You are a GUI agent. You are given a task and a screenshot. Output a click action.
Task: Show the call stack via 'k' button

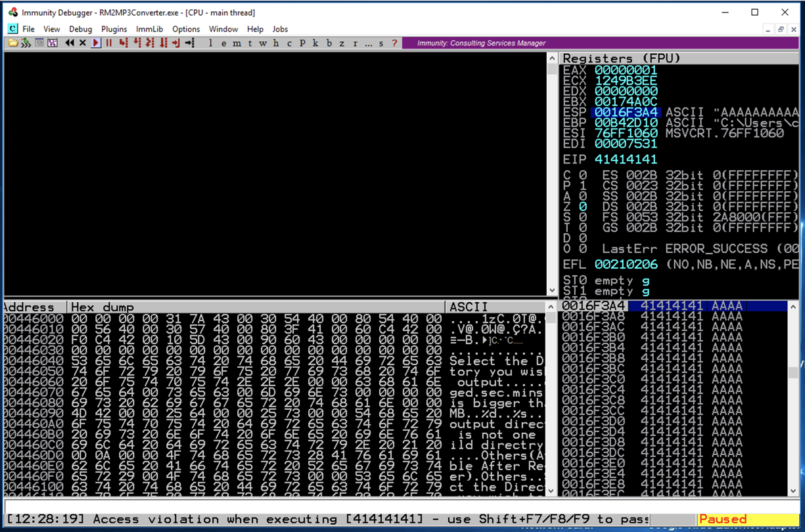[315, 43]
